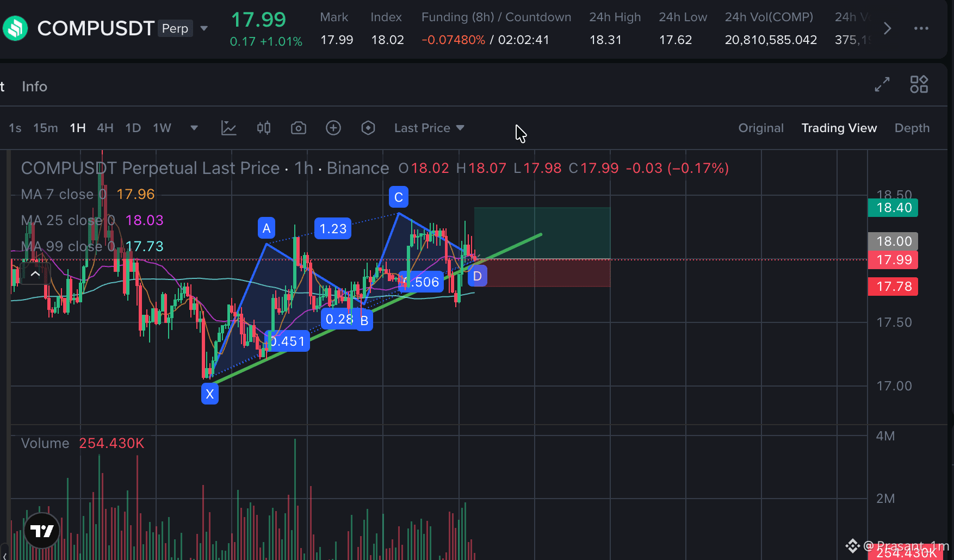
Task: Open the candlestick chart style icon
Action: point(264,128)
